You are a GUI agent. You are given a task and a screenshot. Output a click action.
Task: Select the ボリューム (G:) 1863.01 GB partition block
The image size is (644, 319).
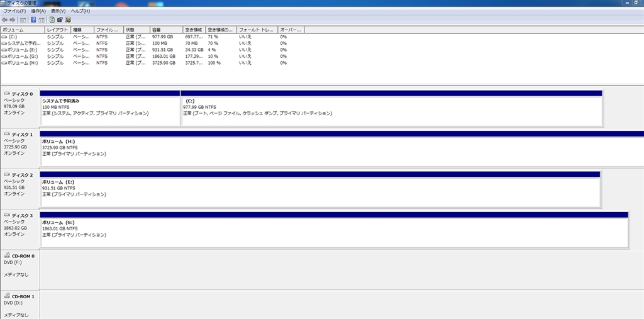tap(335, 230)
